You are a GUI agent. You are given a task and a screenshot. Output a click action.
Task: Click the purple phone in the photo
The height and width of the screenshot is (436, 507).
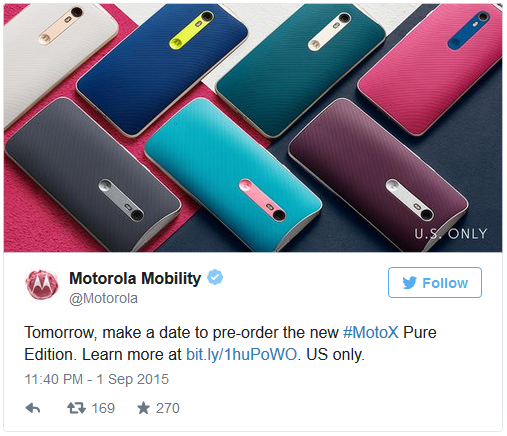377,173
